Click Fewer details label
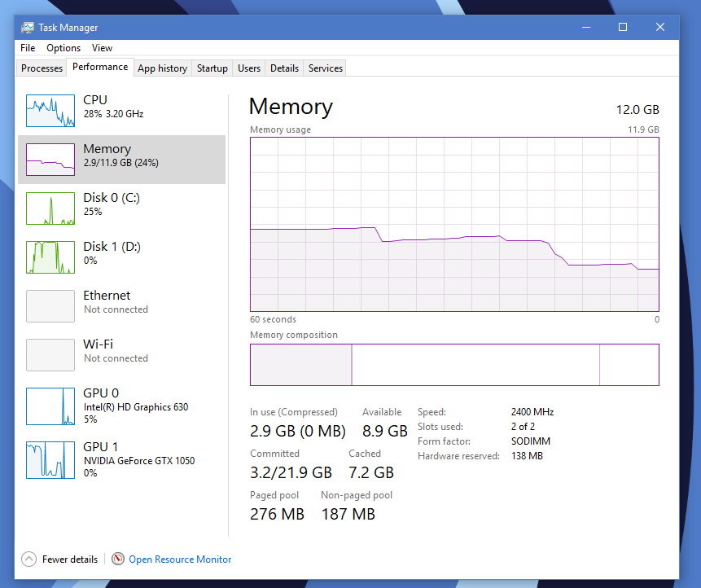 click(x=70, y=559)
